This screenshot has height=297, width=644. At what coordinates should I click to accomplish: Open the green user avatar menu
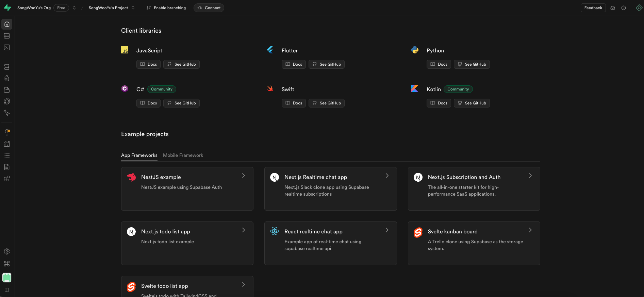(x=7, y=278)
